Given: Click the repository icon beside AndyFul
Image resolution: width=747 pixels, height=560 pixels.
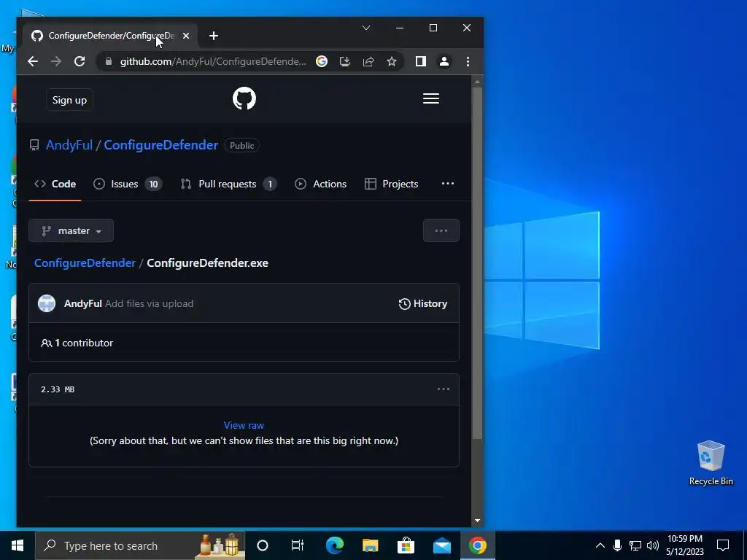Looking at the screenshot, I should coord(34,145).
